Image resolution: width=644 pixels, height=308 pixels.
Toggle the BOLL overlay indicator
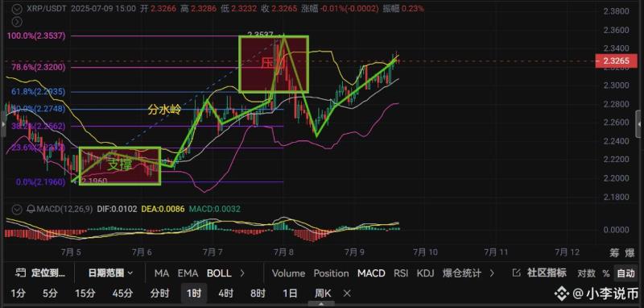pos(219,273)
